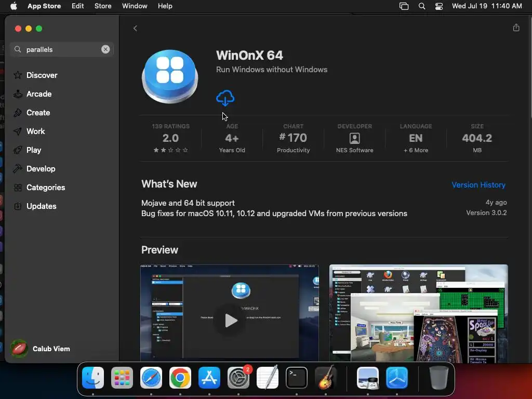The height and width of the screenshot is (399, 532).
Task: Open Preview app from the Dock
Action: (368, 378)
